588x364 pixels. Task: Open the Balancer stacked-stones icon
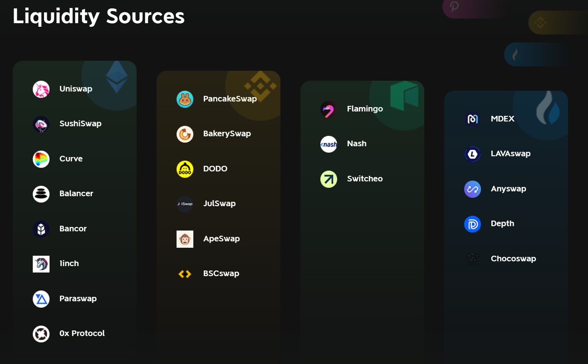(41, 194)
